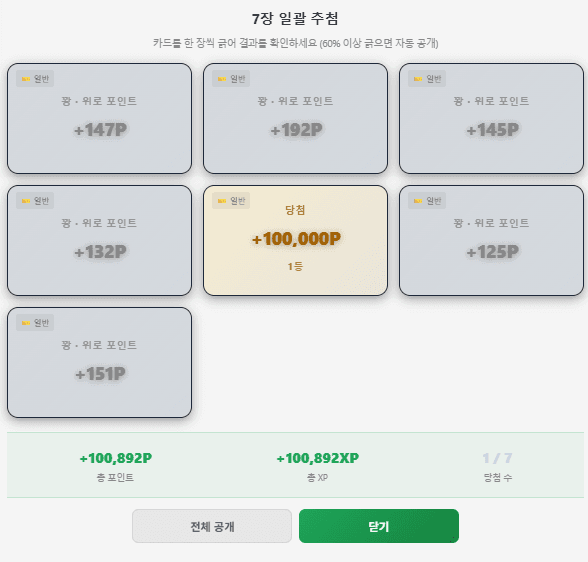Image resolution: width=588 pixels, height=562 pixels.
Task: Click the 전체 공개 button
Action: pos(212,526)
